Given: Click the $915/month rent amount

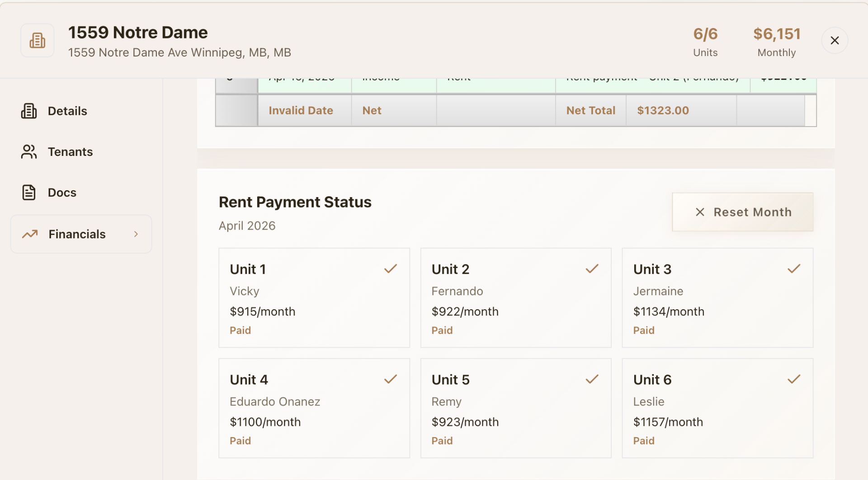Looking at the screenshot, I should (x=262, y=311).
